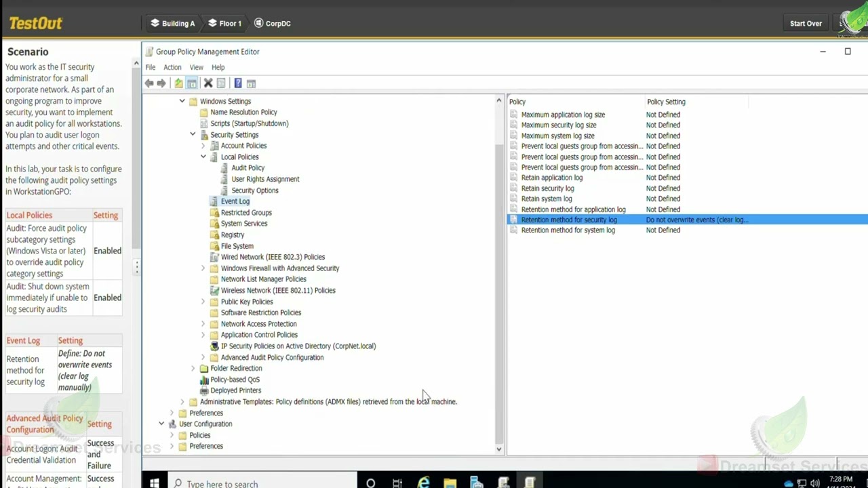Select Scripts (Startup/Shutdown) in the tree
The image size is (868, 488).
point(250,123)
